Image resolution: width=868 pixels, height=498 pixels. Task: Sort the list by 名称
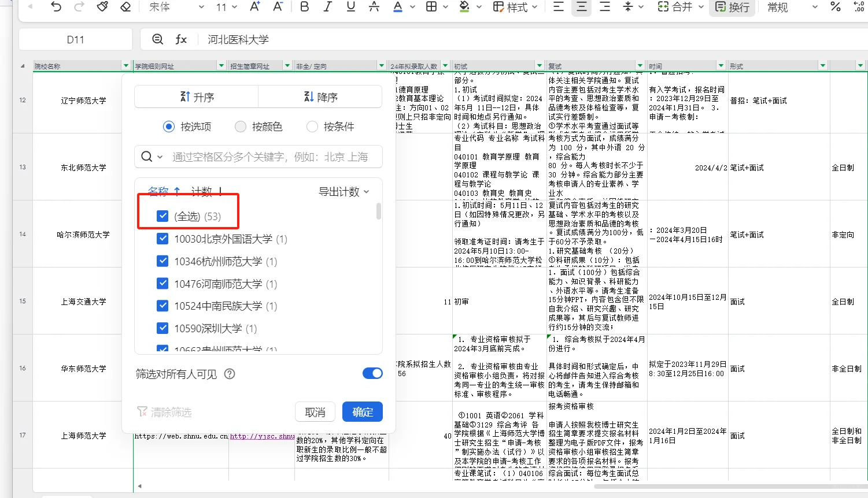point(164,191)
